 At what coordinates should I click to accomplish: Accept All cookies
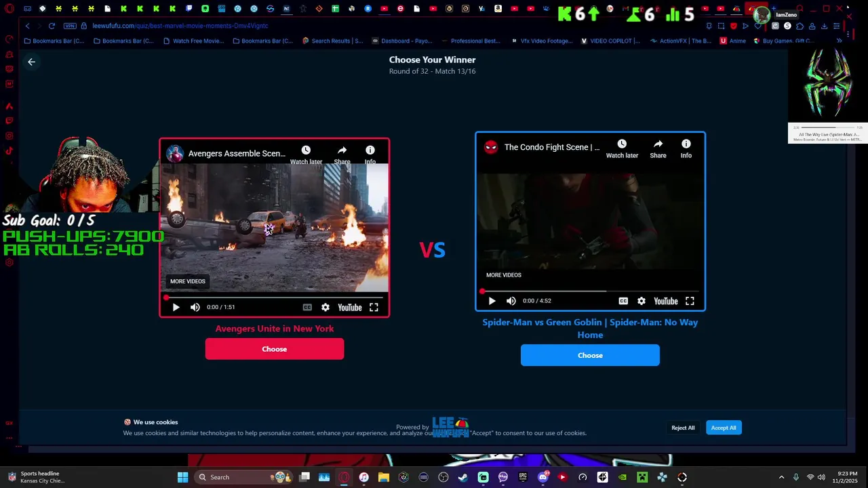[724, 428]
